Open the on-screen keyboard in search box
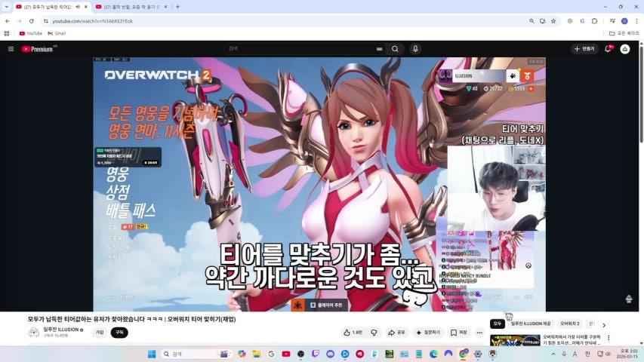Viewport: 644px width, 362px height. [379, 49]
